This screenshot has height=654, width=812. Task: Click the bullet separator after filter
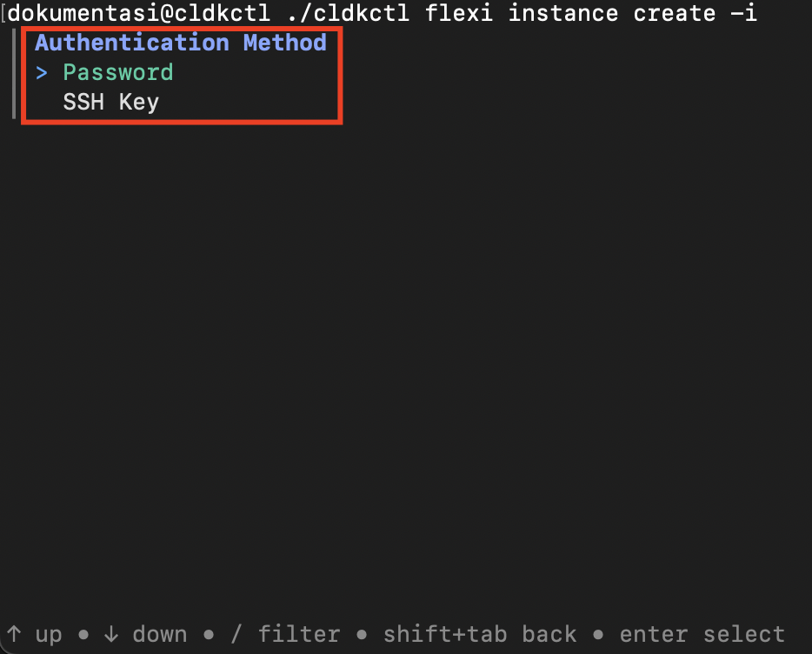pyautogui.click(x=362, y=634)
